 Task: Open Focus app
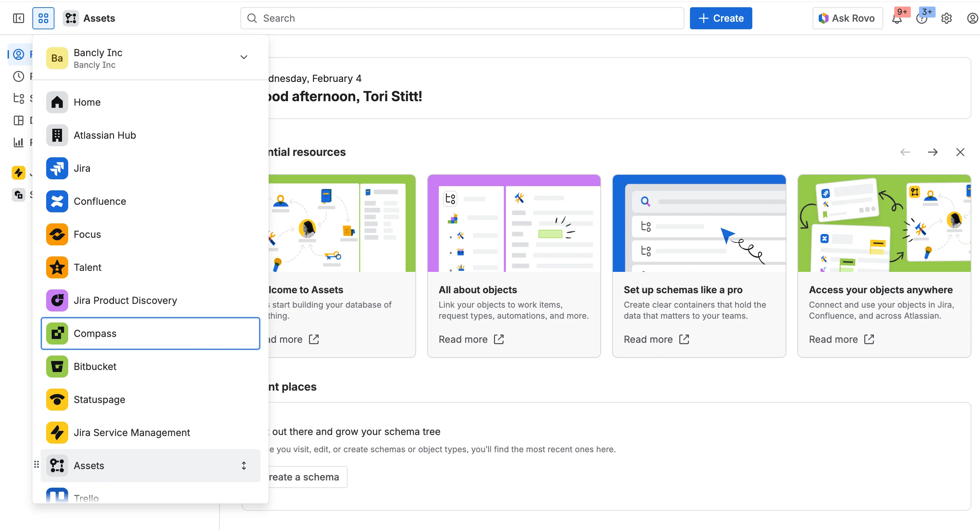(151, 234)
